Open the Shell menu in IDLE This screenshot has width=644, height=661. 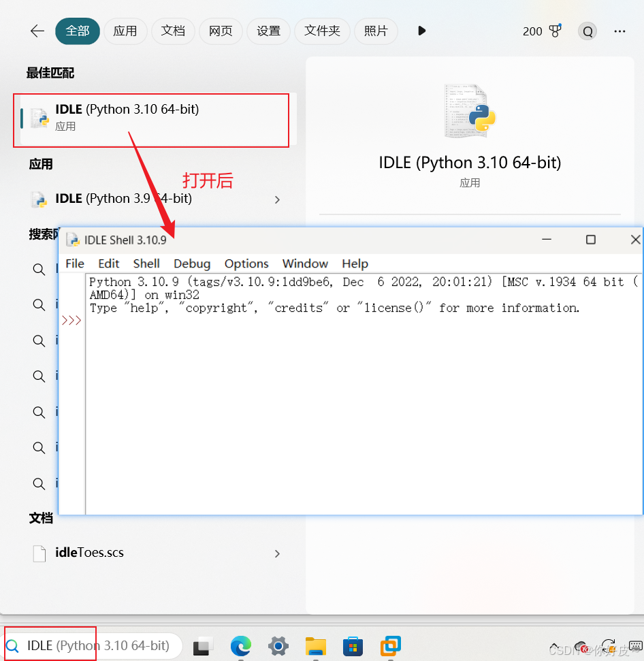(146, 263)
